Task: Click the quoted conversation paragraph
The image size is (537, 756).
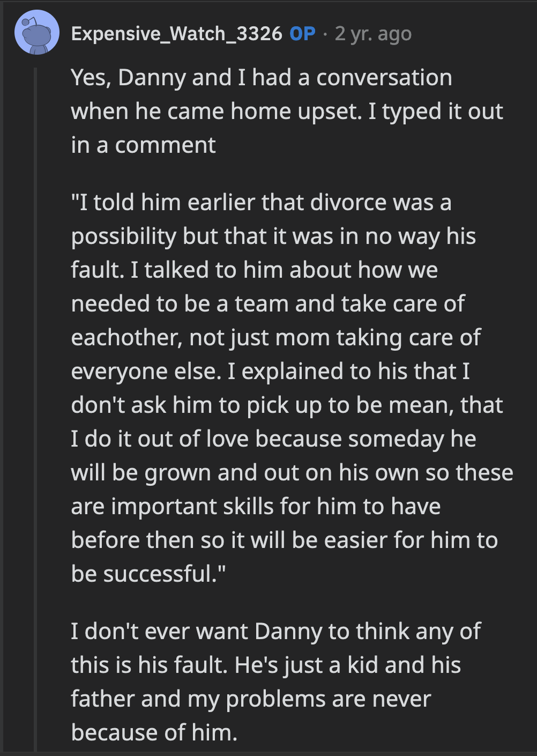Action: click(289, 386)
